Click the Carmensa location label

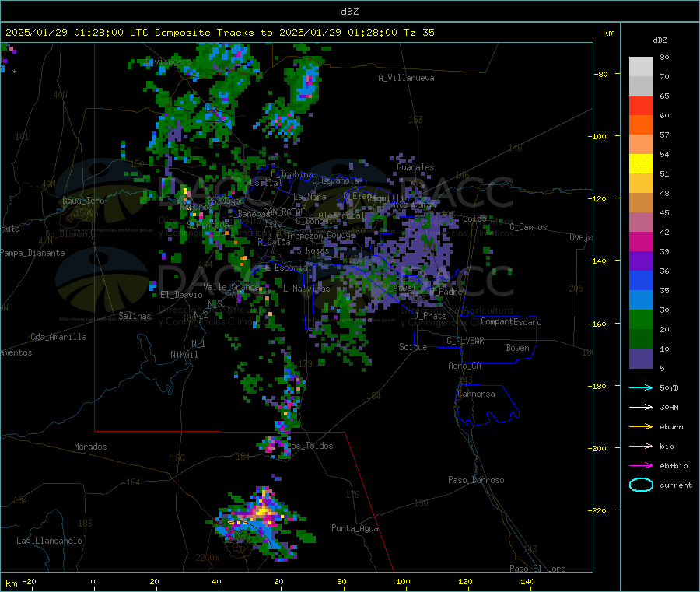476,394
